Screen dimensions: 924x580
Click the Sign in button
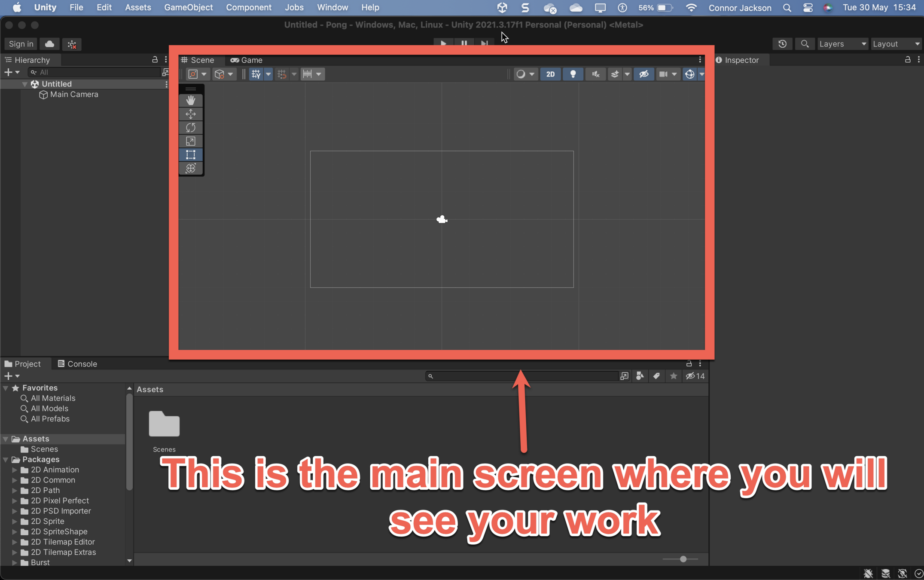21,44
